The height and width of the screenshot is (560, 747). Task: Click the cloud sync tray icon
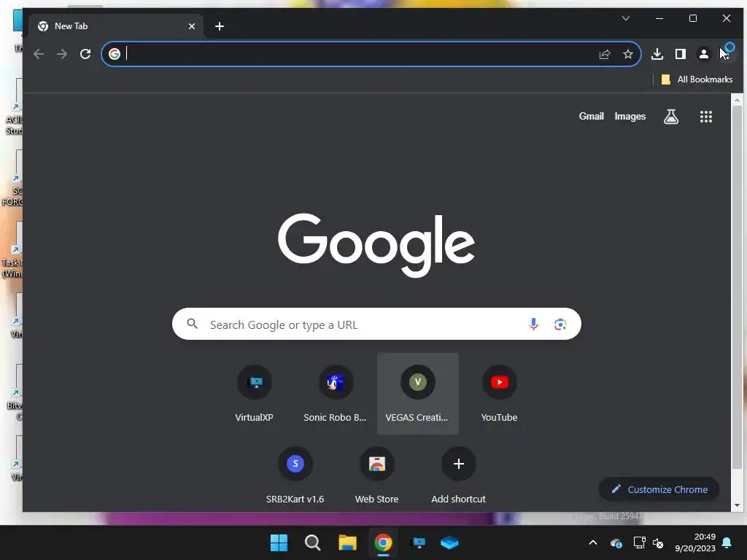tap(616, 542)
